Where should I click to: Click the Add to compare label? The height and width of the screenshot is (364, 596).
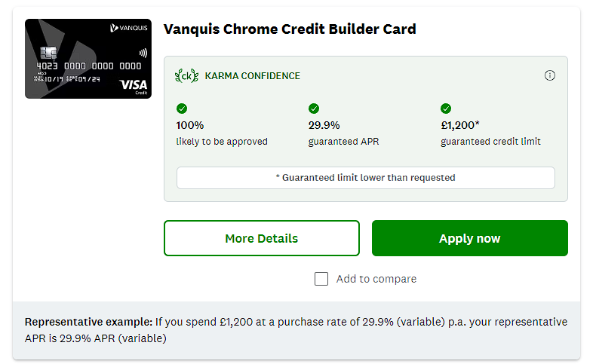coord(376,279)
